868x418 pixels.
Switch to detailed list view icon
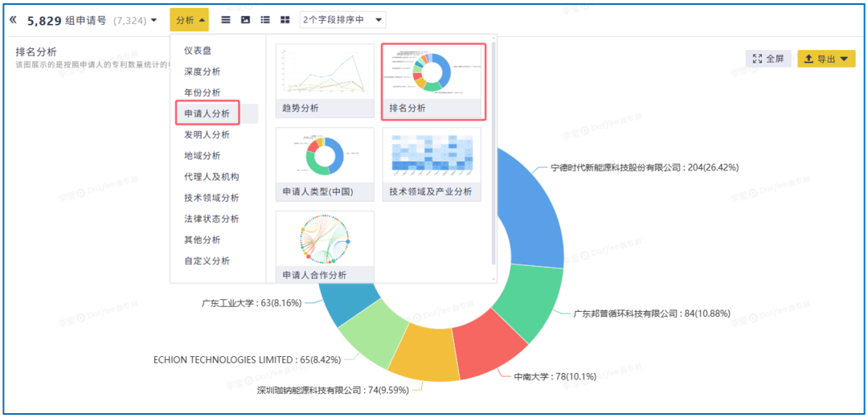[x=265, y=20]
